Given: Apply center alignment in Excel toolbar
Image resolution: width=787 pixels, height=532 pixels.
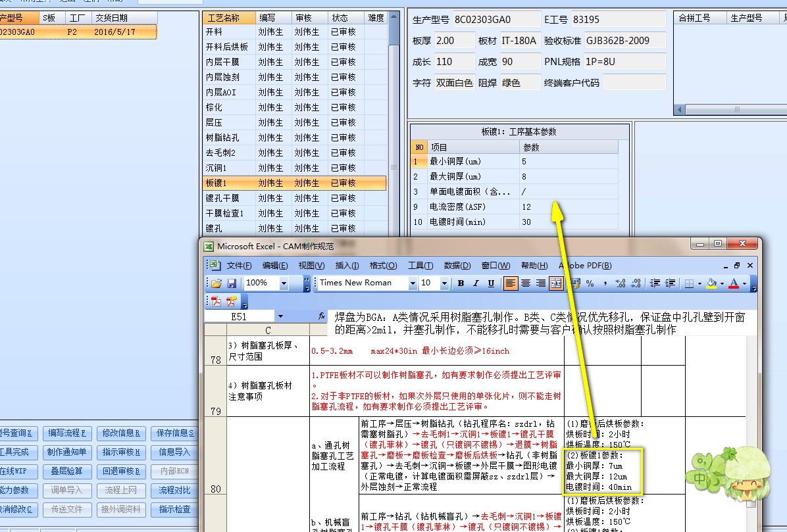Looking at the screenshot, I should click(526, 283).
